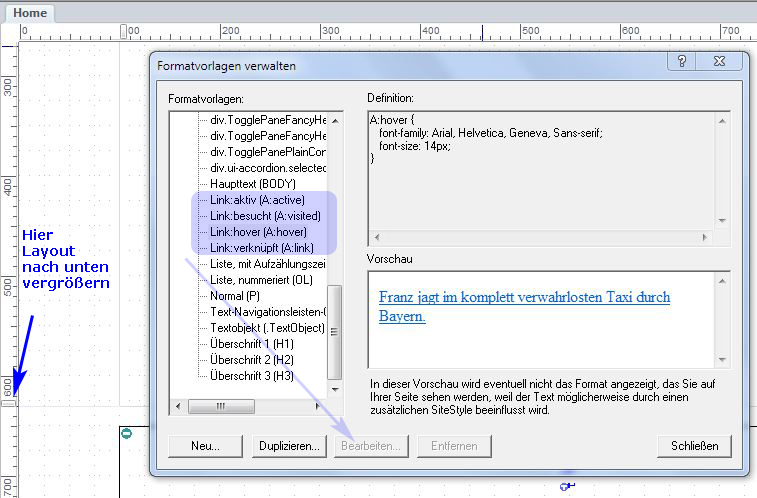Select Link:hover (A:hover) in the style list
Image resolution: width=757 pixels, height=498 pixels.
[252, 232]
